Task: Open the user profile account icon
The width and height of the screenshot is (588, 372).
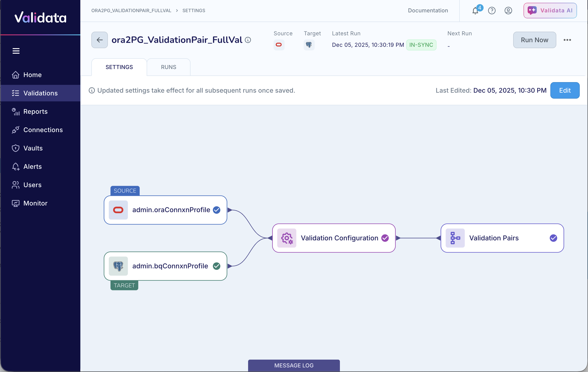Action: tap(508, 11)
